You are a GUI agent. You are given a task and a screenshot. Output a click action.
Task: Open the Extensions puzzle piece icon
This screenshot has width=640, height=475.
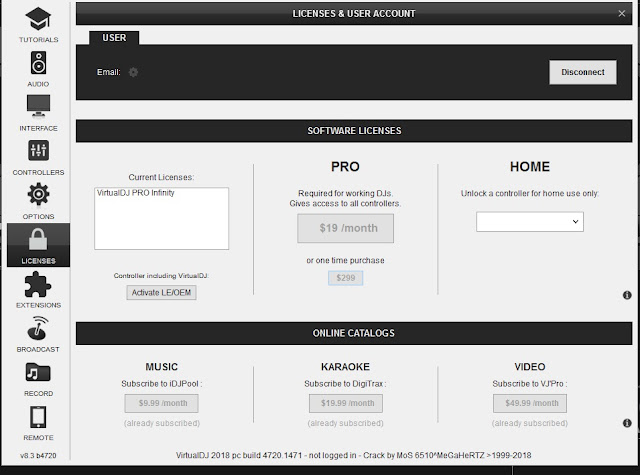pyautogui.click(x=38, y=284)
